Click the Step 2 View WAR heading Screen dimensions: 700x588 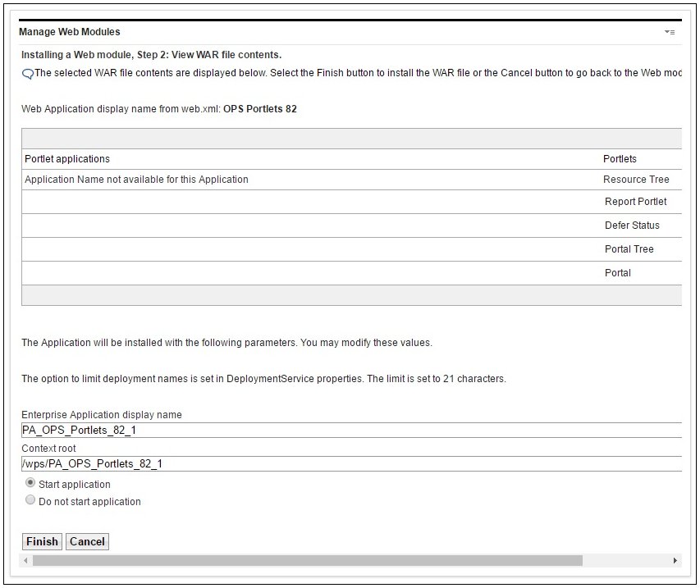[151, 55]
